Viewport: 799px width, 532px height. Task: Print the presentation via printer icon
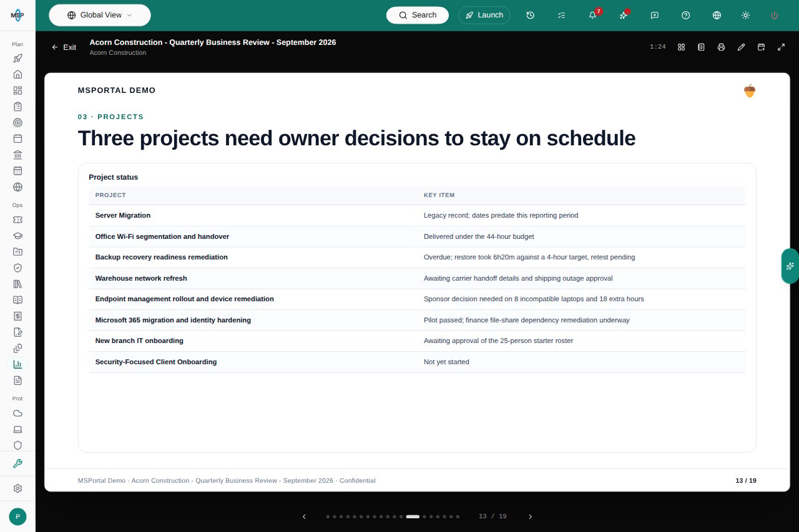click(x=721, y=47)
